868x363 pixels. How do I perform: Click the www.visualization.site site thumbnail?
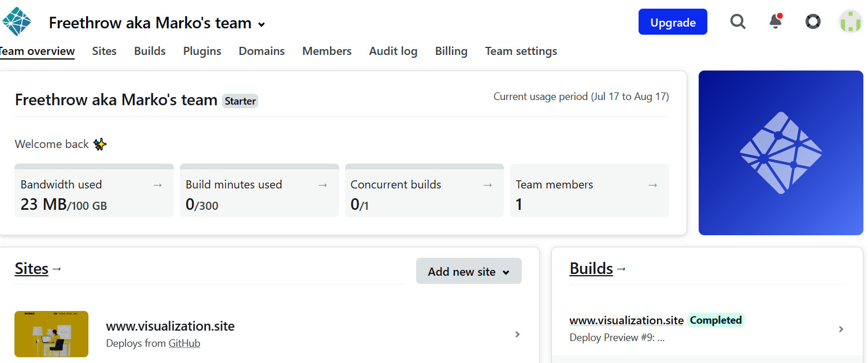[x=51, y=334]
